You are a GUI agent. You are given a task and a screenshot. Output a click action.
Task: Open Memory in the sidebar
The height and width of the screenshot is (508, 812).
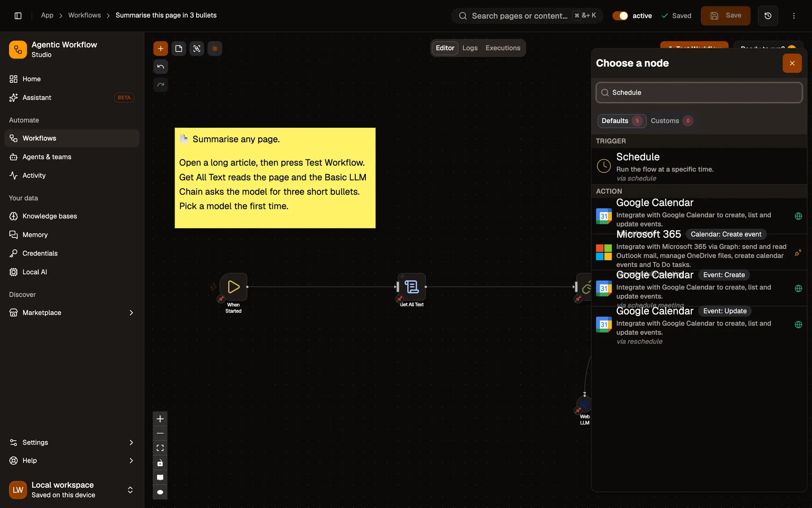[72, 235]
